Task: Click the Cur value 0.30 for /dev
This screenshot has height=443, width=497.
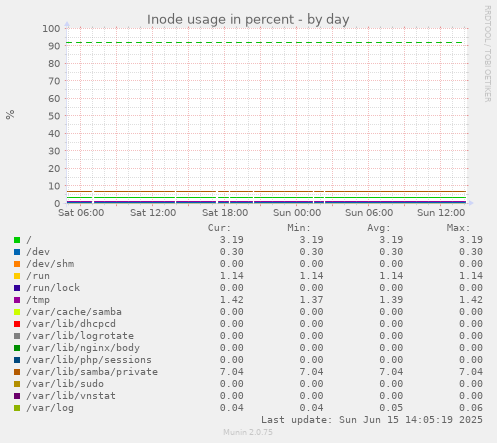Action: pyautogui.click(x=231, y=252)
